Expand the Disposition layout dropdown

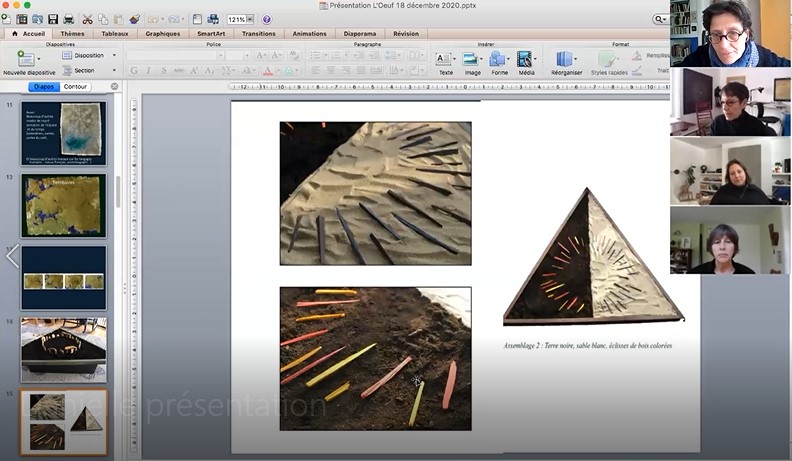(94, 56)
